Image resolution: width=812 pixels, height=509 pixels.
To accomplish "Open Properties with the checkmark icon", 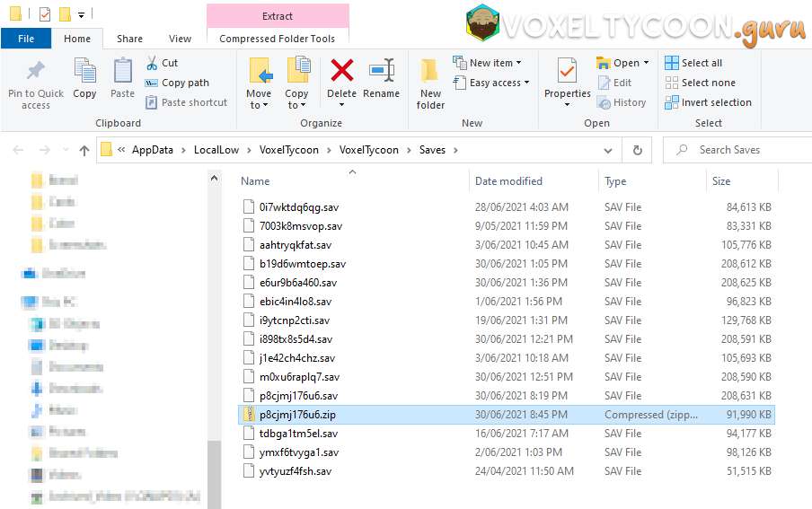I will pos(567,72).
